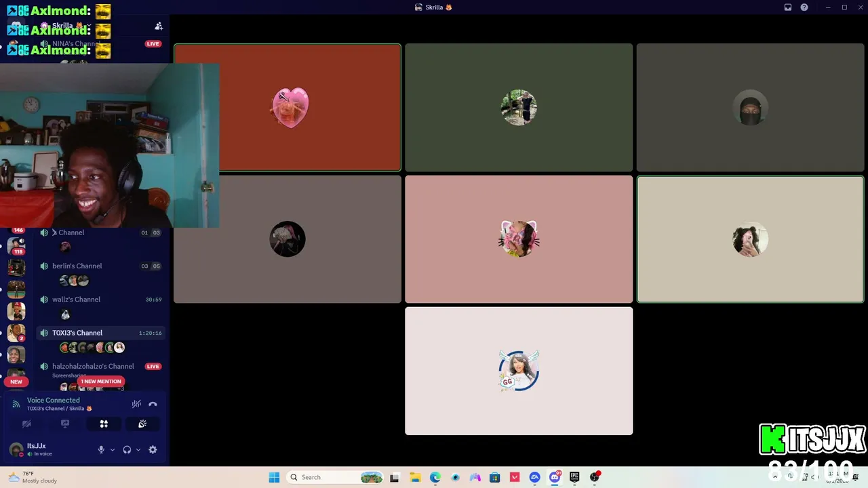Image resolution: width=868 pixels, height=488 pixels.
Task: Click the 1 NEW MENTION pill
Action: click(x=101, y=382)
